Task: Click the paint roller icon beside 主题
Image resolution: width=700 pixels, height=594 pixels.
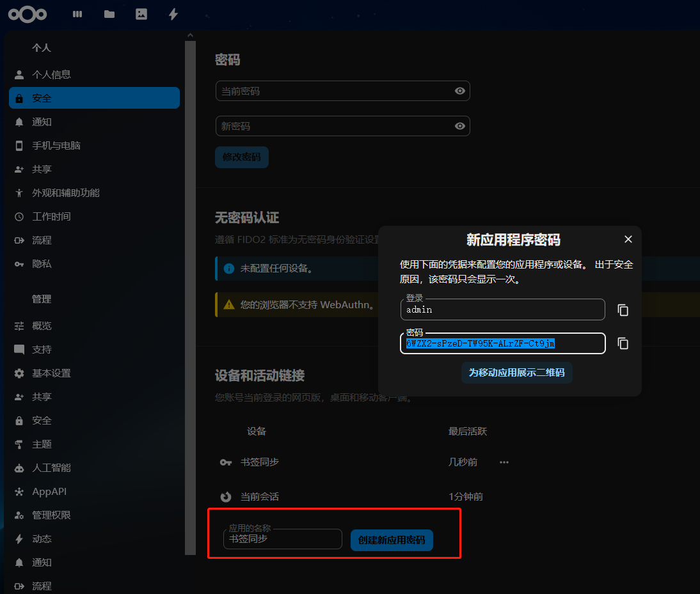Action: (19, 444)
